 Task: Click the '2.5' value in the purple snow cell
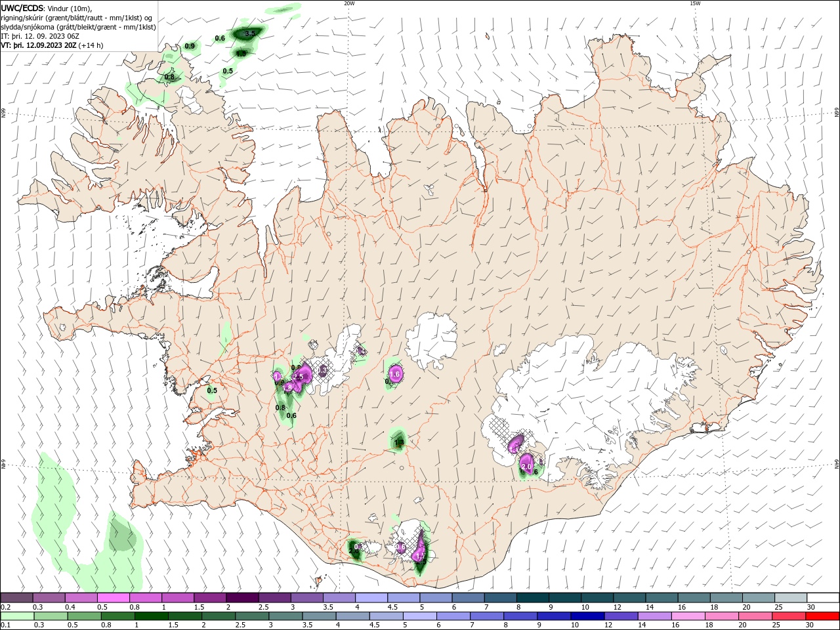[298, 377]
